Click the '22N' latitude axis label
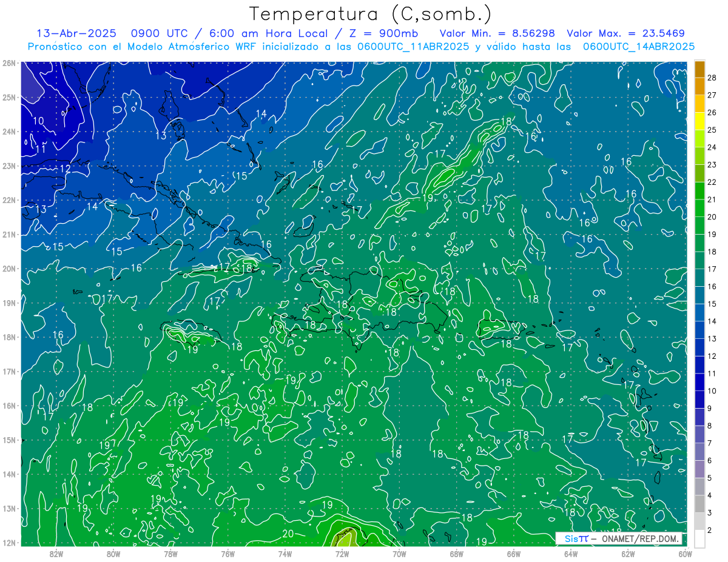This screenshot has width=728, height=562. point(8,200)
